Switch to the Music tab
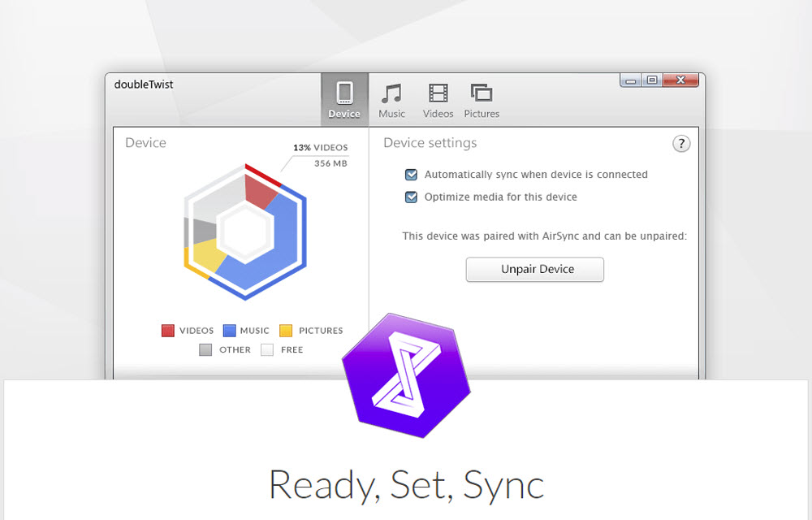 (391, 101)
